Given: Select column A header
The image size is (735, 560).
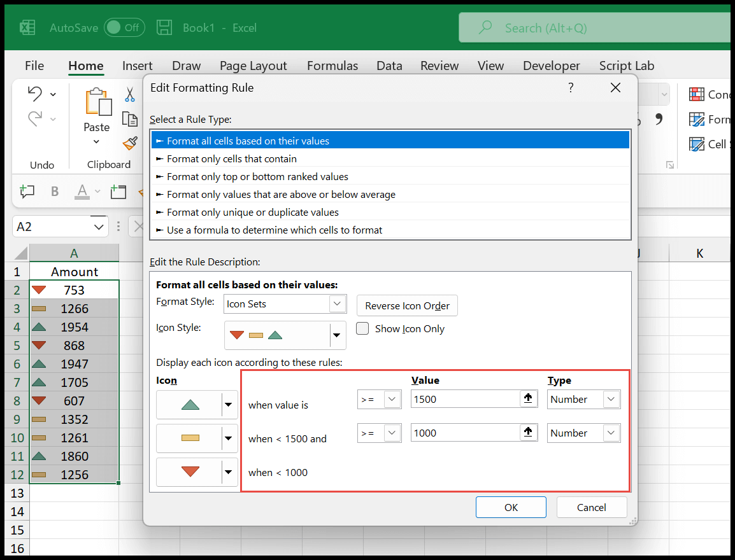Looking at the screenshot, I should point(74,253).
